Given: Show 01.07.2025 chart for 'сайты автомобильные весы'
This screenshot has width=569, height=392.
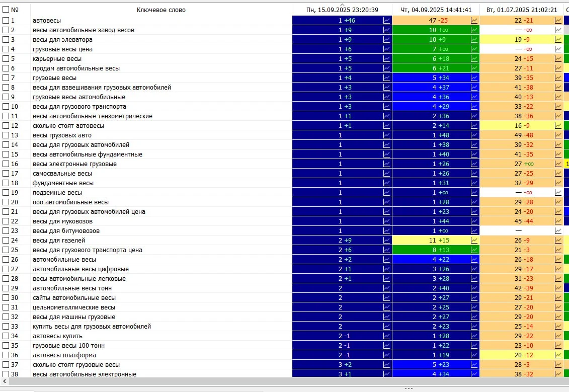Looking at the screenshot, I should point(558,297).
